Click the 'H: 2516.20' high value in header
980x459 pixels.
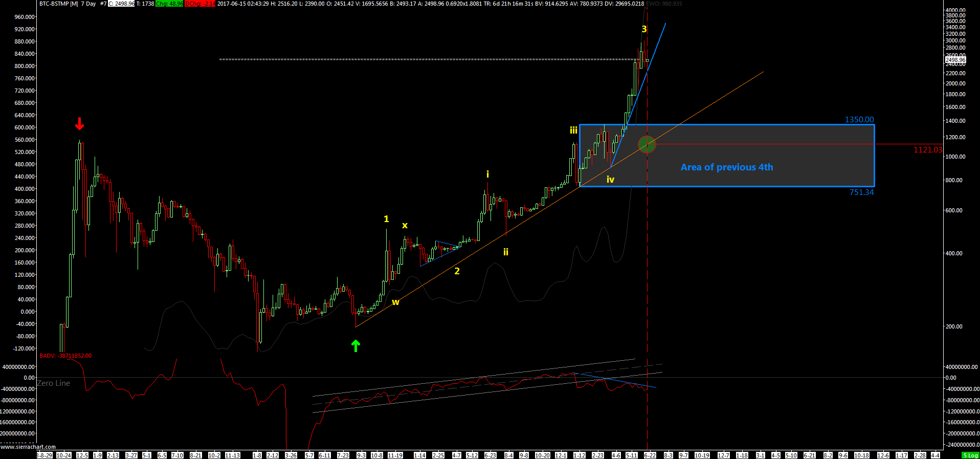tap(284, 4)
